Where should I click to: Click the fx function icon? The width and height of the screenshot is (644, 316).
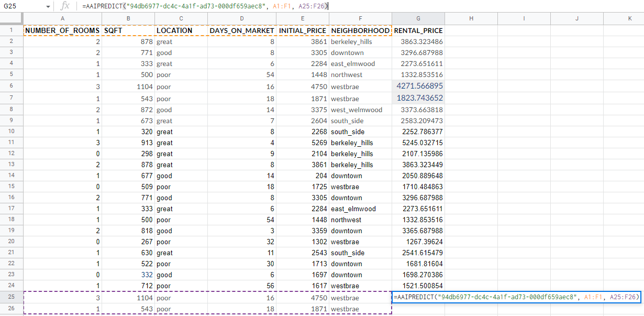[65, 6]
